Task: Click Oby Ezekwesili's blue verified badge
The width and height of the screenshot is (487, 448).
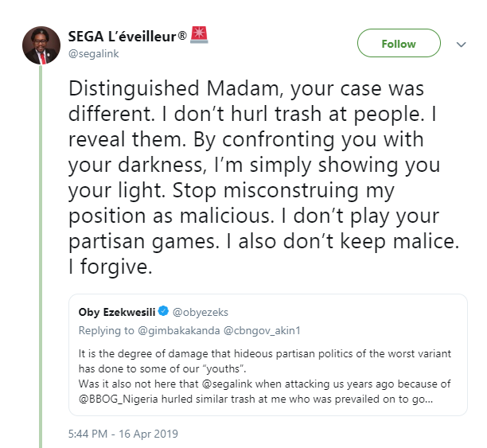Action: [x=163, y=310]
